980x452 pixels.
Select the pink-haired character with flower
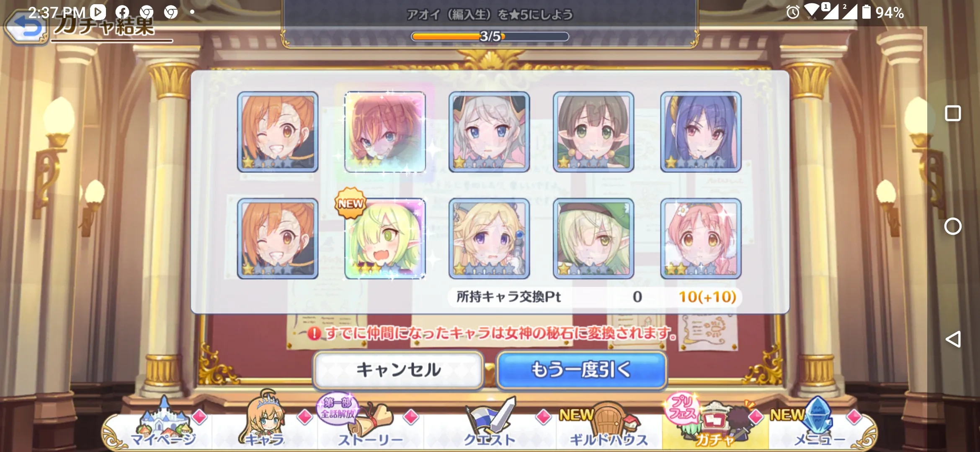pos(701,239)
